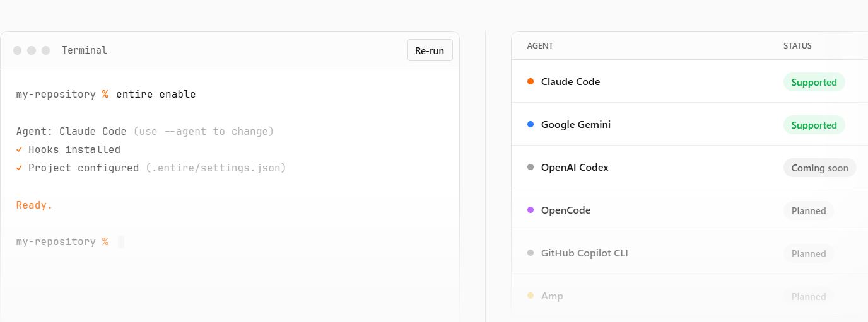Select the GitHub Copilot CLI agent name
The height and width of the screenshot is (322, 868).
tap(585, 253)
